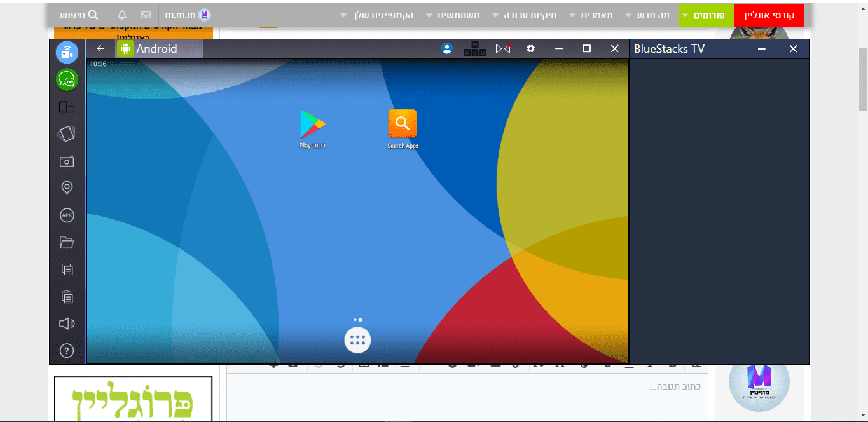Click in the כתוב תגובה reply text field
868x422 pixels.
(466, 397)
